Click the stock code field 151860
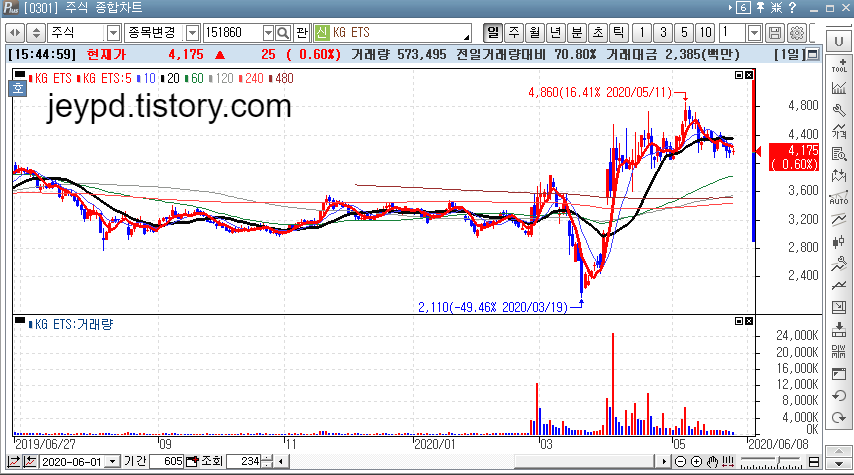 click(x=233, y=33)
